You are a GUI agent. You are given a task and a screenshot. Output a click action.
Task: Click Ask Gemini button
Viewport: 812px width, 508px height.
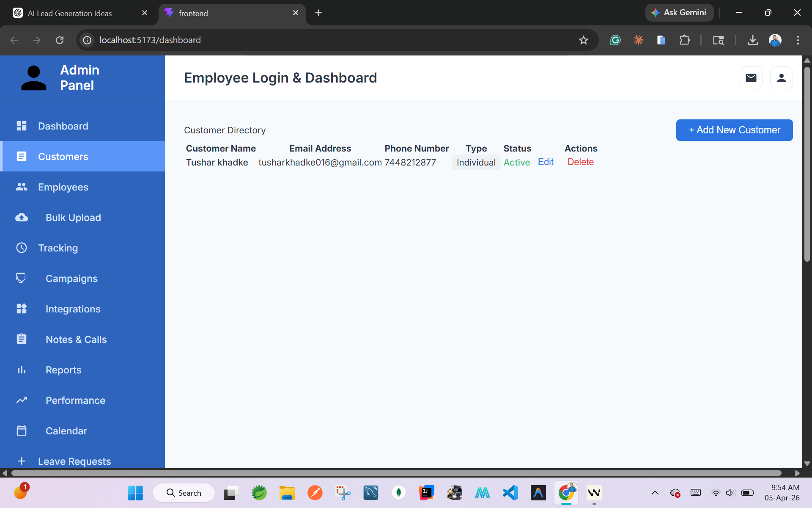coord(679,13)
